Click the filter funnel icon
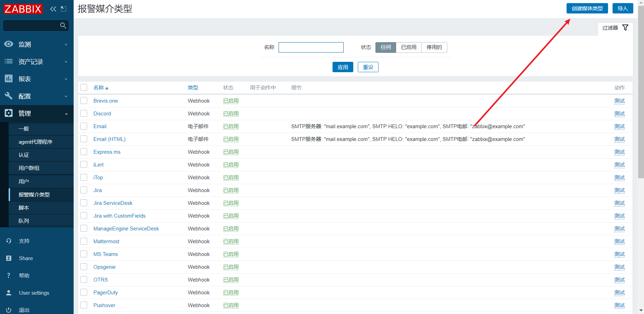The image size is (644, 314). (625, 28)
